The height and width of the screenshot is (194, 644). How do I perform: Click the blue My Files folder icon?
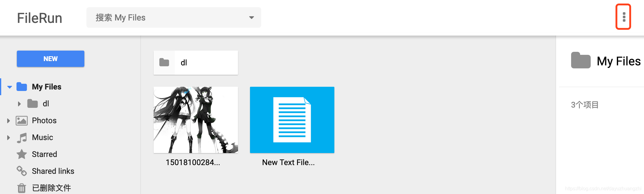22,87
